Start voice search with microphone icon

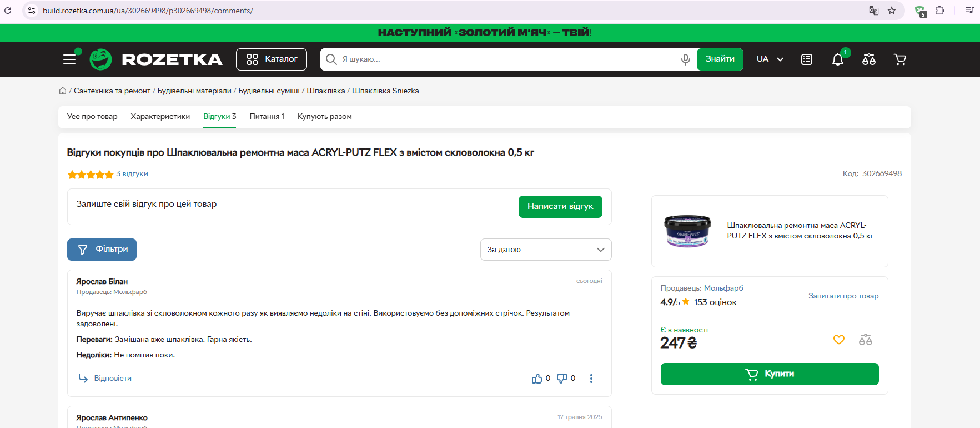point(686,59)
